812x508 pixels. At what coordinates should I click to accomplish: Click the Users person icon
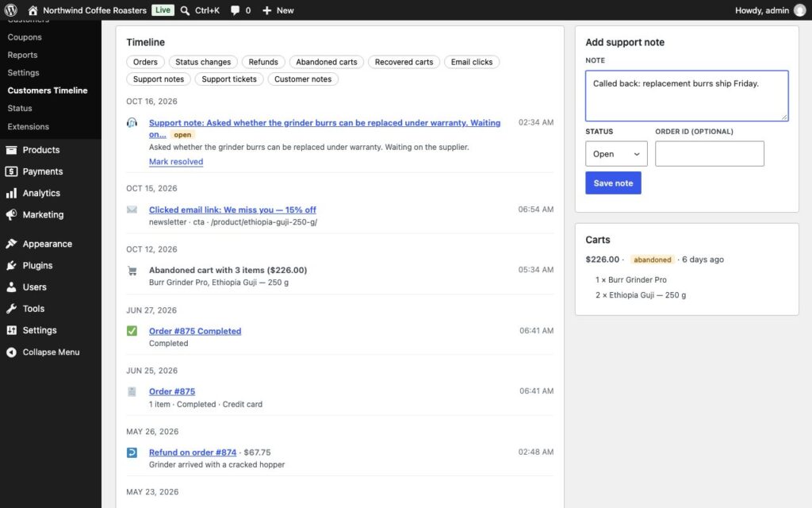point(11,287)
